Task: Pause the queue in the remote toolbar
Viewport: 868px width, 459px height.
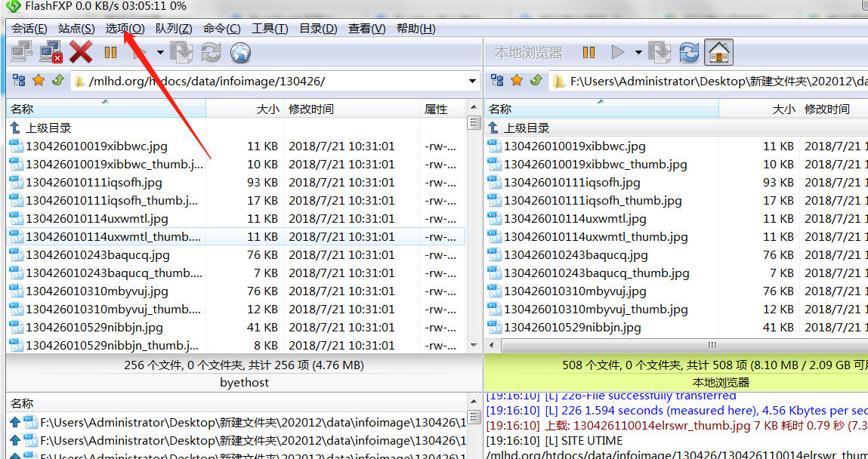Action: coord(110,52)
